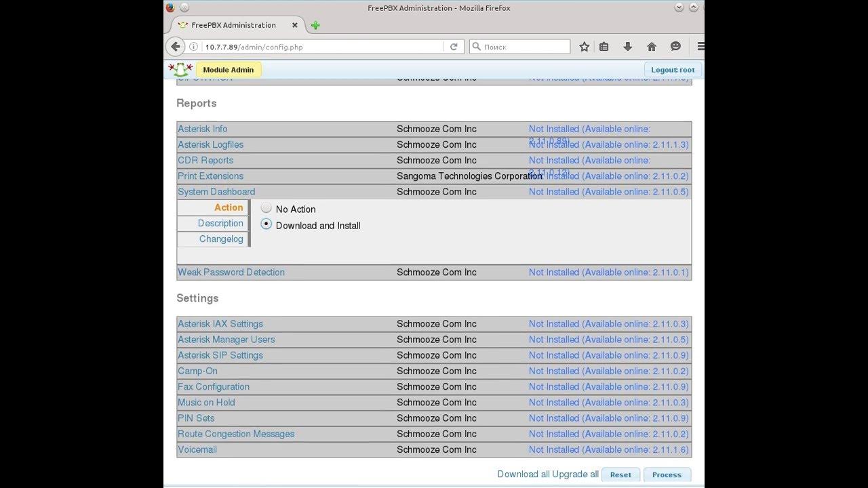Close the FreePBX Administration tab
Viewport: 868px width, 488px height.
click(294, 25)
